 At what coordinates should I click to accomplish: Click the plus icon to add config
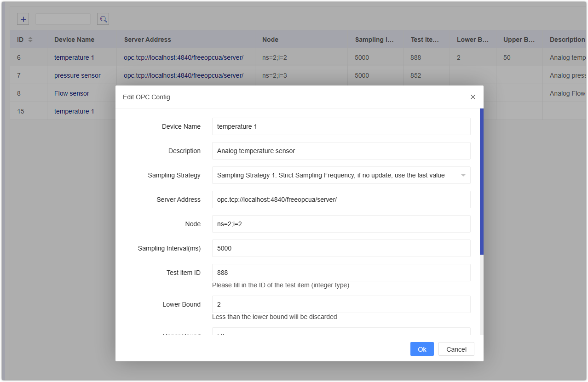(23, 19)
